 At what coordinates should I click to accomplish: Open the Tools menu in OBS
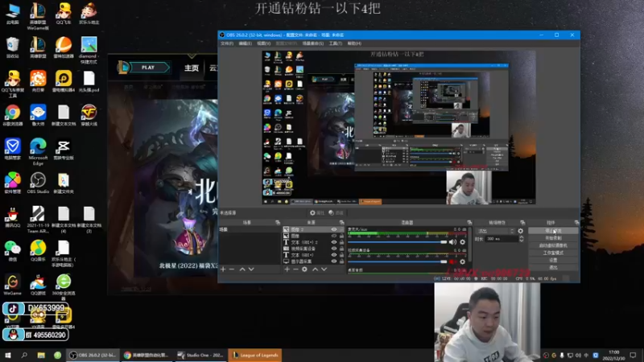(336, 43)
